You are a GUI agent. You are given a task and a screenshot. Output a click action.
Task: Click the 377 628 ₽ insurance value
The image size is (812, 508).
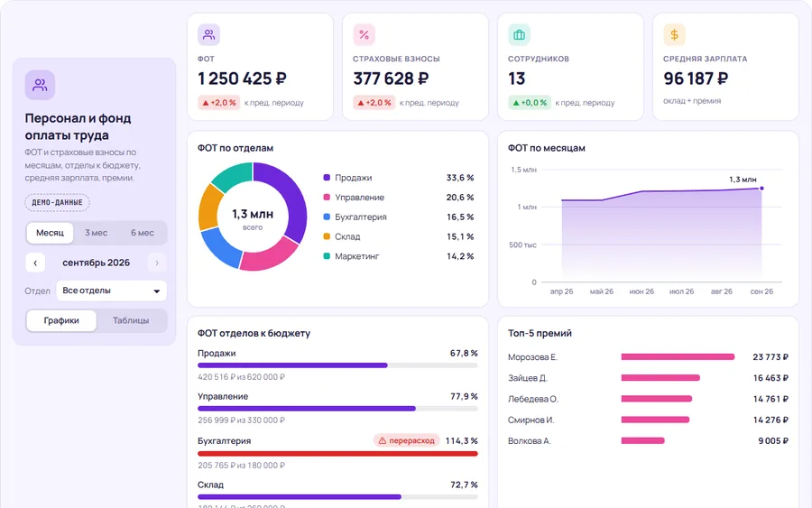(x=391, y=79)
